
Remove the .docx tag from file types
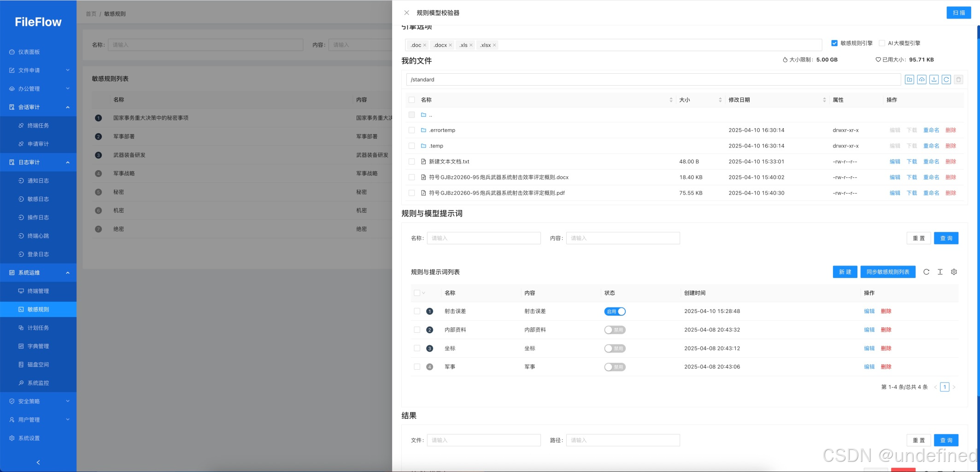point(450,45)
